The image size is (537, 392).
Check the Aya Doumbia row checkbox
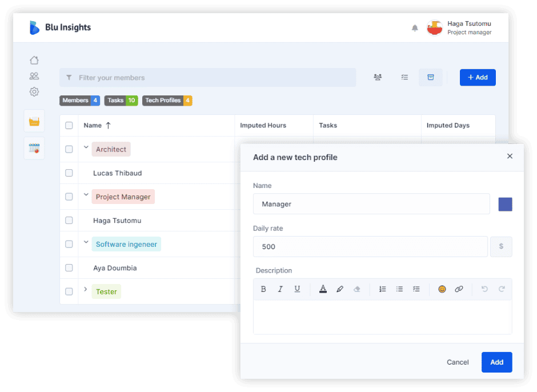click(69, 268)
